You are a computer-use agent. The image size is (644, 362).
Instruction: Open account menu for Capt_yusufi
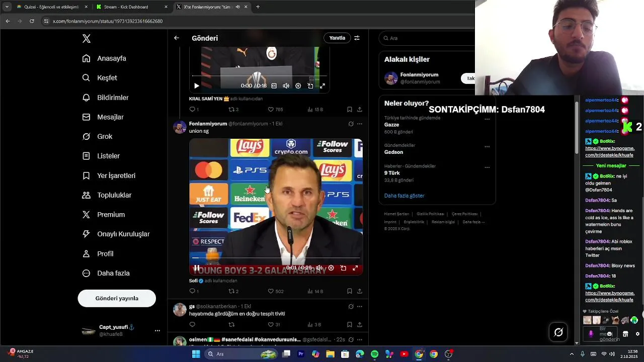point(121,330)
